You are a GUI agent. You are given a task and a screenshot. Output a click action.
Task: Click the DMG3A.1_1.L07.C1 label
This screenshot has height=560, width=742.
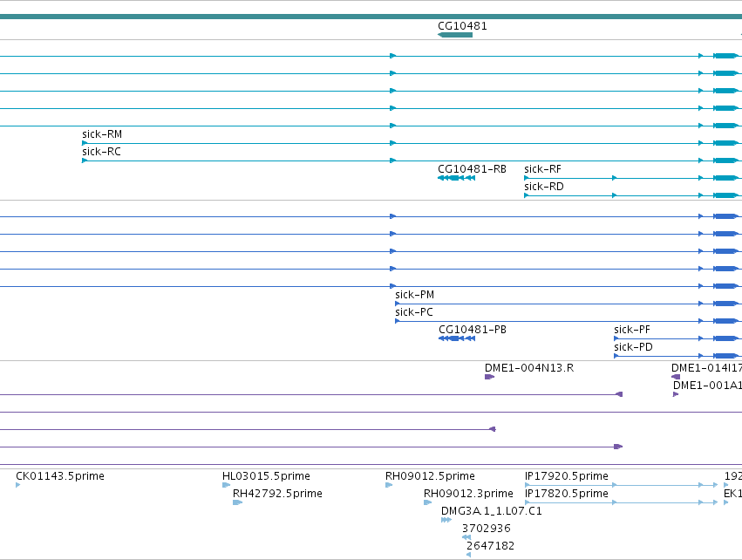[492, 511]
